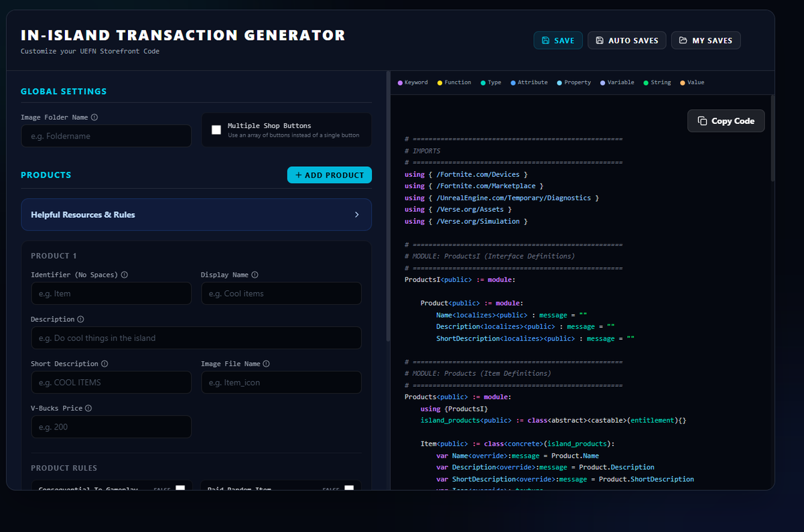The width and height of the screenshot is (804, 532).
Task: Click the /Verse.org/Simulation import line
Action: 466,221
